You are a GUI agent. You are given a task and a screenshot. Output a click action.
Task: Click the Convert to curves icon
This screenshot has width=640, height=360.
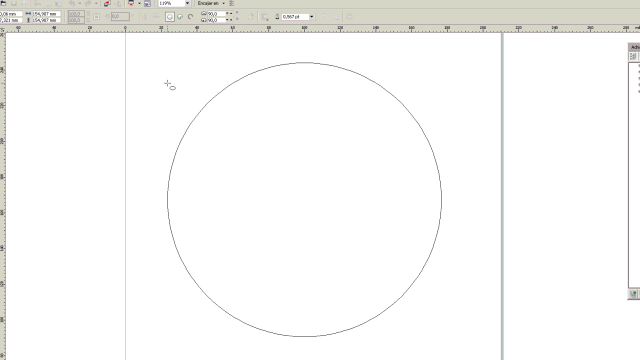pyautogui.click(x=349, y=17)
